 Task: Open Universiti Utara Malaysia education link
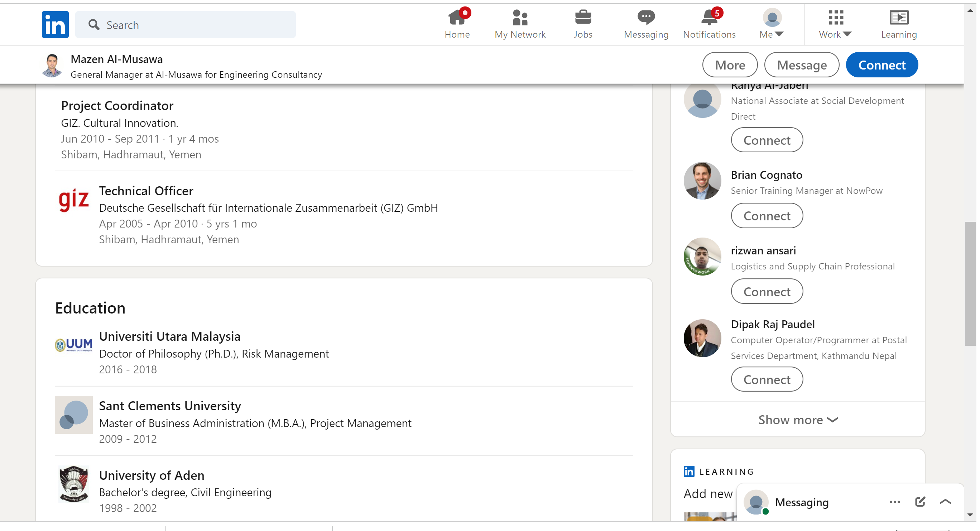[x=170, y=336]
